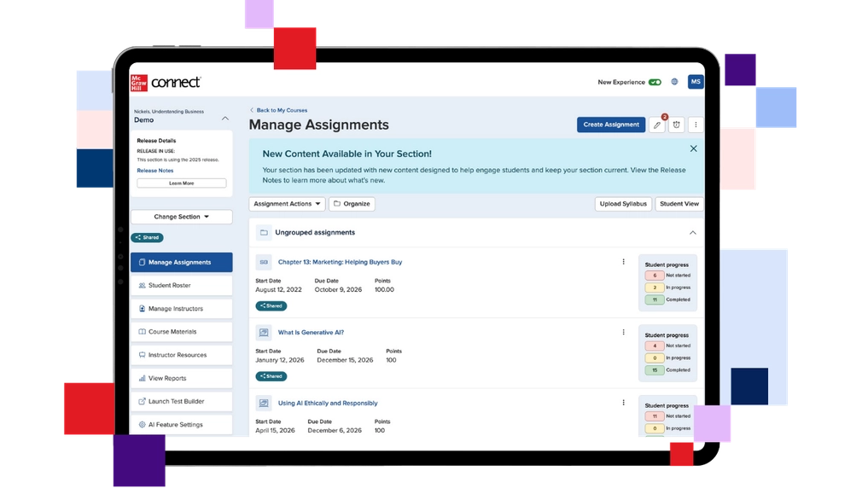The height and width of the screenshot is (488, 868).
Task: Open Course Materials in the sidebar
Action: tap(182, 332)
